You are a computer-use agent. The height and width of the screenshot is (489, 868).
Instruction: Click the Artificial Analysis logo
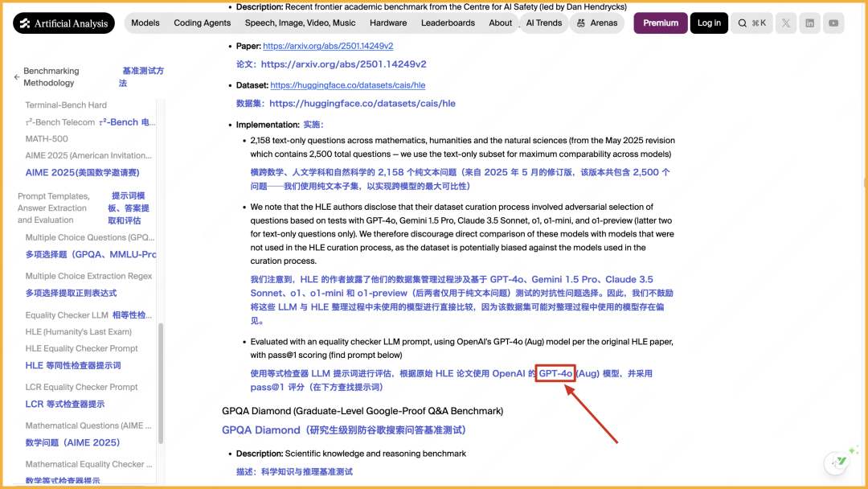pyautogui.click(x=63, y=23)
